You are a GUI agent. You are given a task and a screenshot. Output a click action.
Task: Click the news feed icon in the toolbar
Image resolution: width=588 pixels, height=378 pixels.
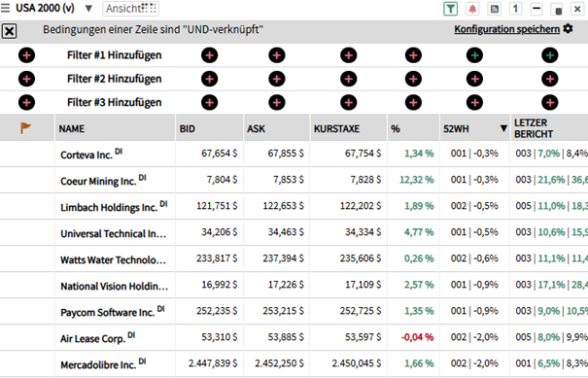coord(495,9)
